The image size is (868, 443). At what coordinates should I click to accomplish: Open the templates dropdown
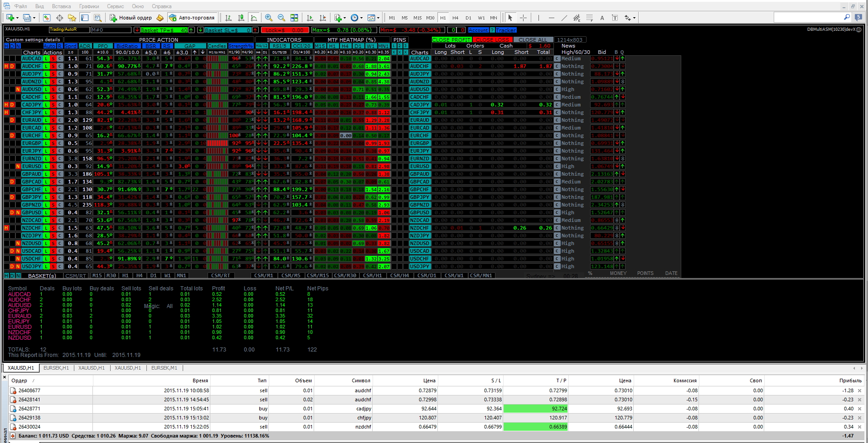click(x=378, y=18)
